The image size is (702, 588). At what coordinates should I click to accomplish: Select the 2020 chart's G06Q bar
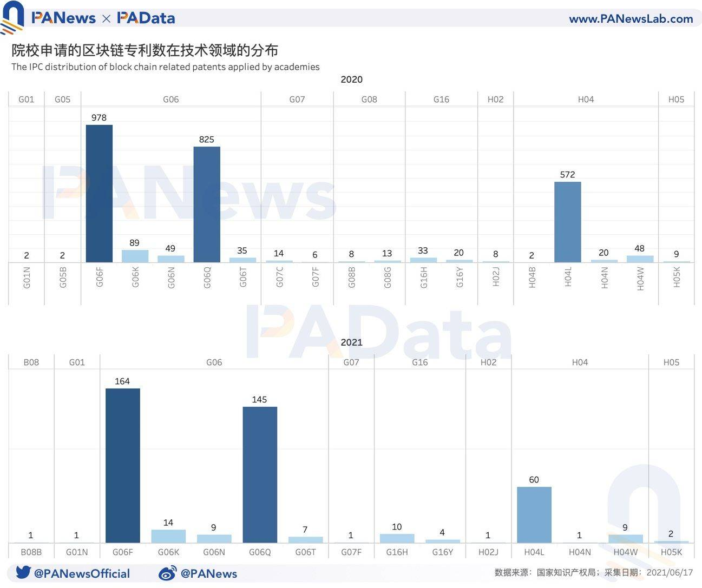pos(207,204)
